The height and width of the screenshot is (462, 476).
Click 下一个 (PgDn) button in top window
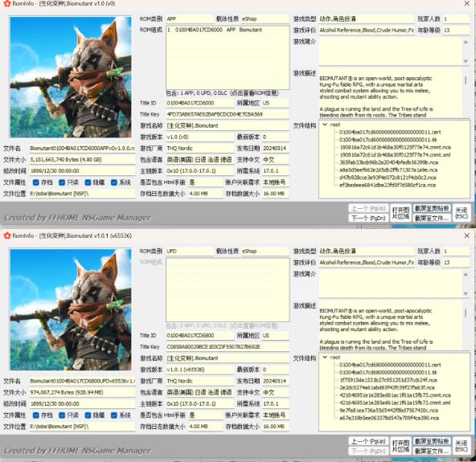tap(368, 218)
